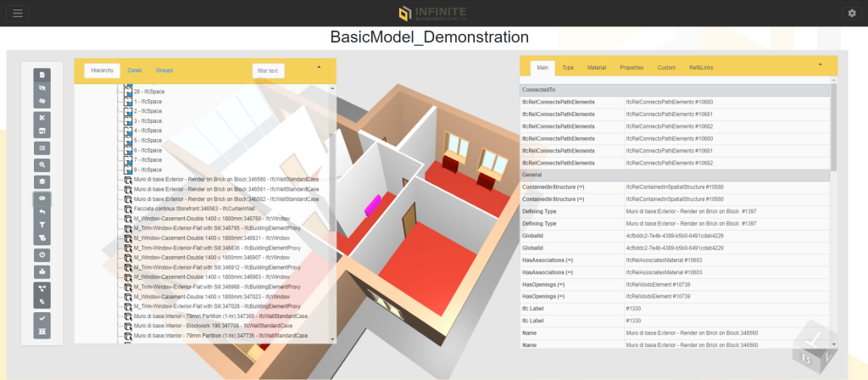Click the layers stack icon in sidebar
Image resolution: width=868 pixels, height=380 pixels.
point(42,182)
